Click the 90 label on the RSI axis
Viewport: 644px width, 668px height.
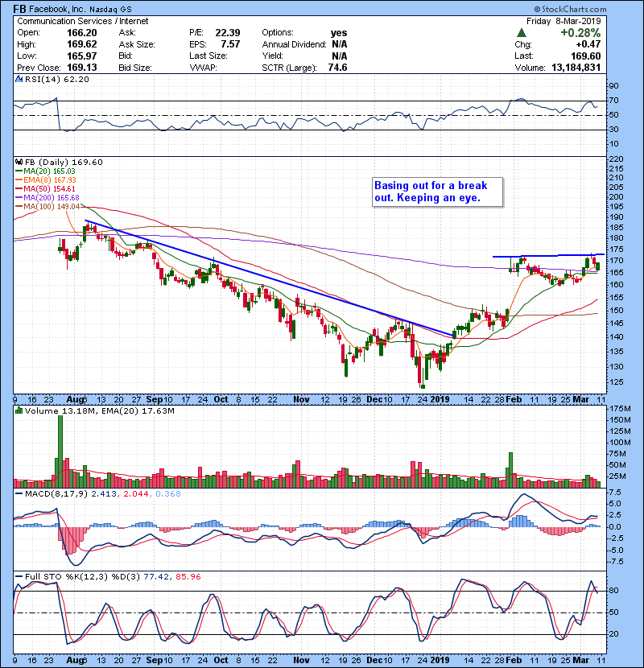[x=613, y=85]
